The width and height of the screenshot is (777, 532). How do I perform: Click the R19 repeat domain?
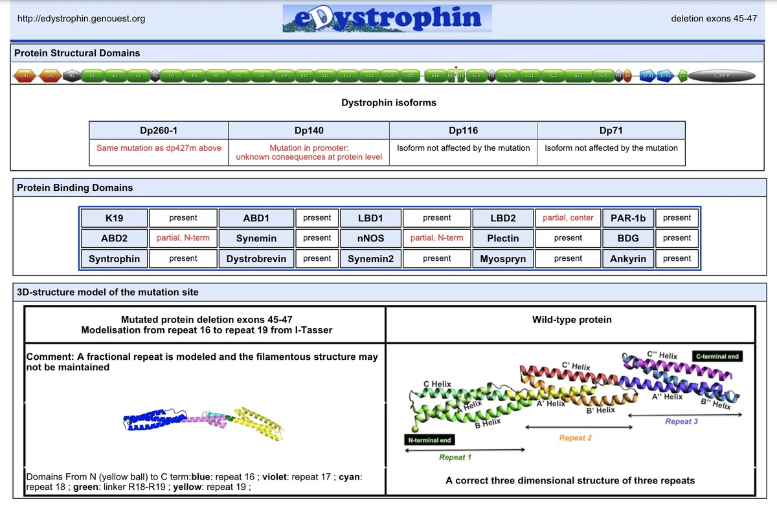[x=477, y=76]
